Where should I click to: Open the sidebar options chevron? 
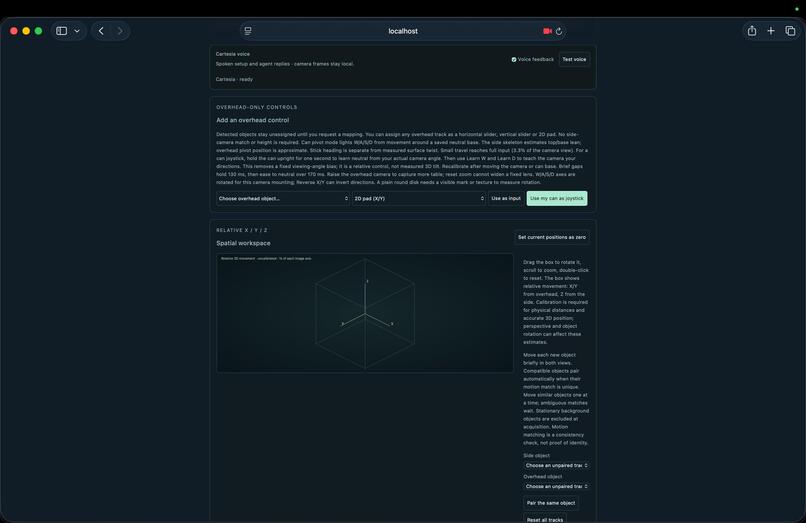click(77, 31)
